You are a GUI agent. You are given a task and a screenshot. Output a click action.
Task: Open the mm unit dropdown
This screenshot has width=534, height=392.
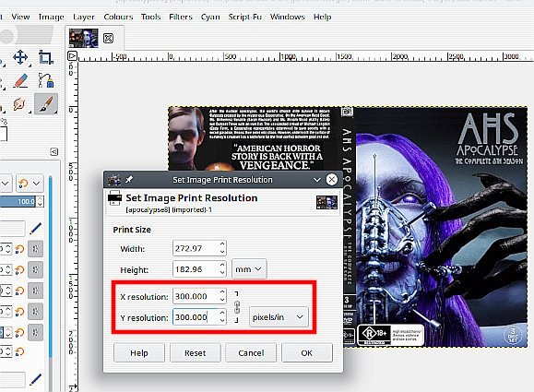pyautogui.click(x=249, y=269)
